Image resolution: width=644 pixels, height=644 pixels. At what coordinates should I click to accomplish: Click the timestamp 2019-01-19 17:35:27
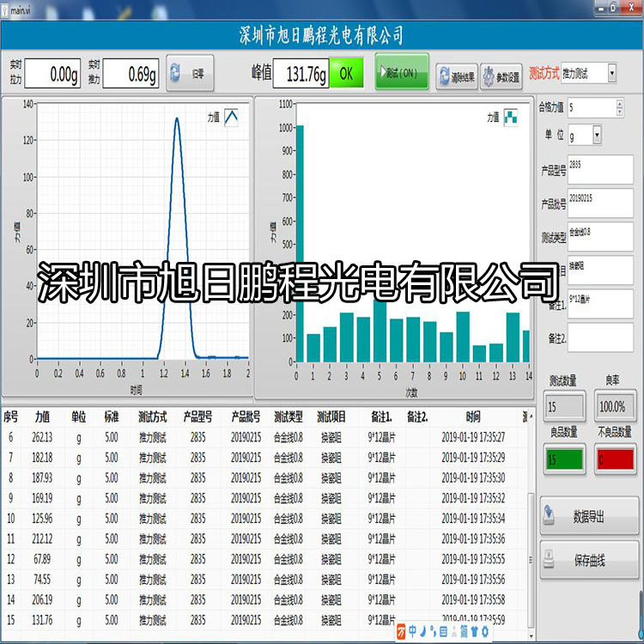tap(473, 437)
